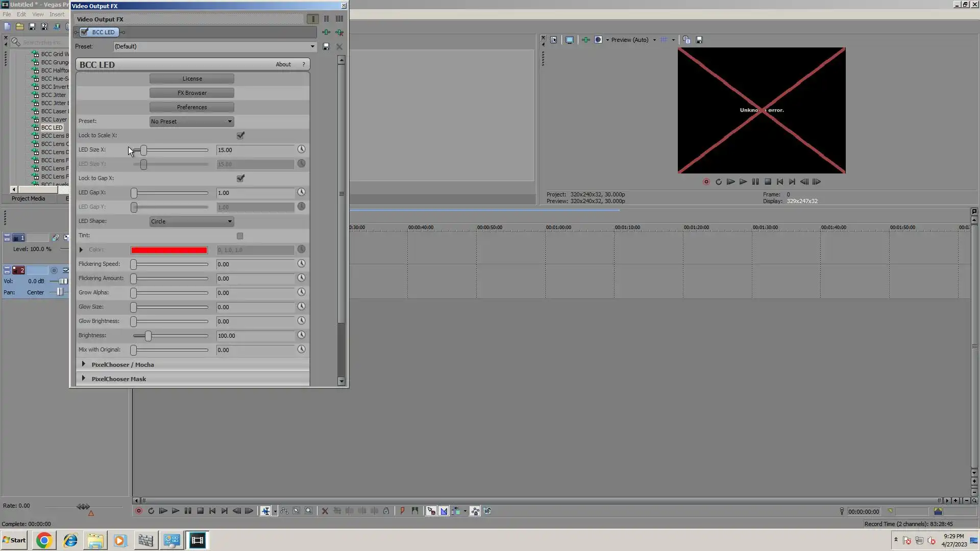The image size is (980, 551).
Task: Click the save preset floppy icon
Action: click(x=326, y=46)
